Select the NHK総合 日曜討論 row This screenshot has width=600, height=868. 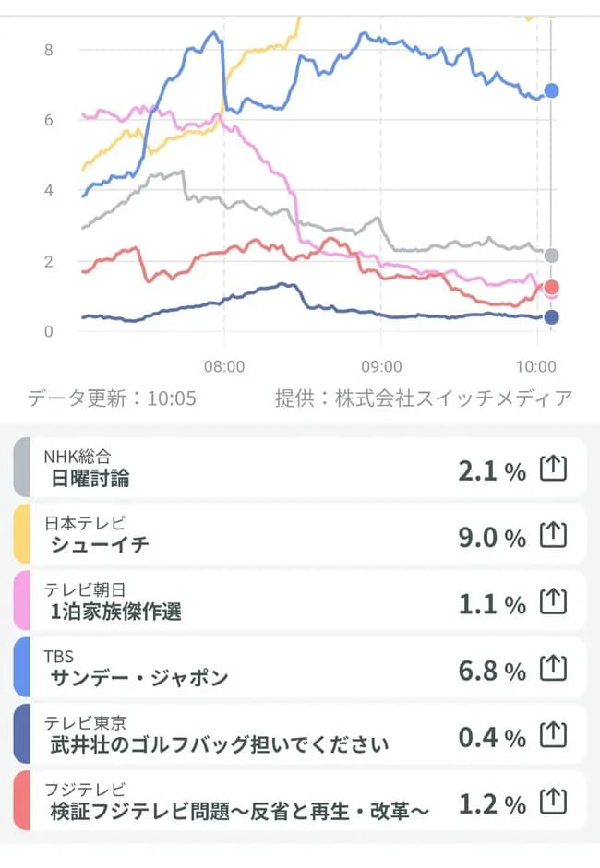(277, 467)
